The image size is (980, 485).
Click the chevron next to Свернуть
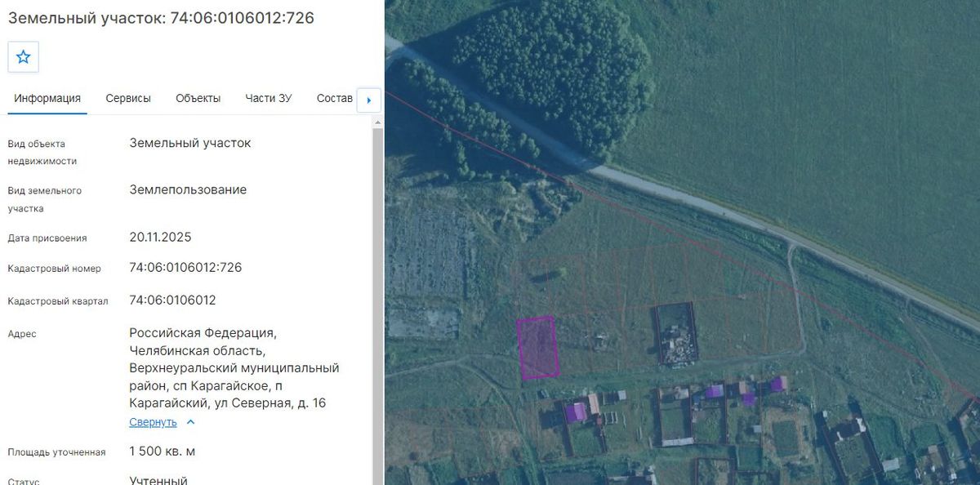click(x=191, y=422)
